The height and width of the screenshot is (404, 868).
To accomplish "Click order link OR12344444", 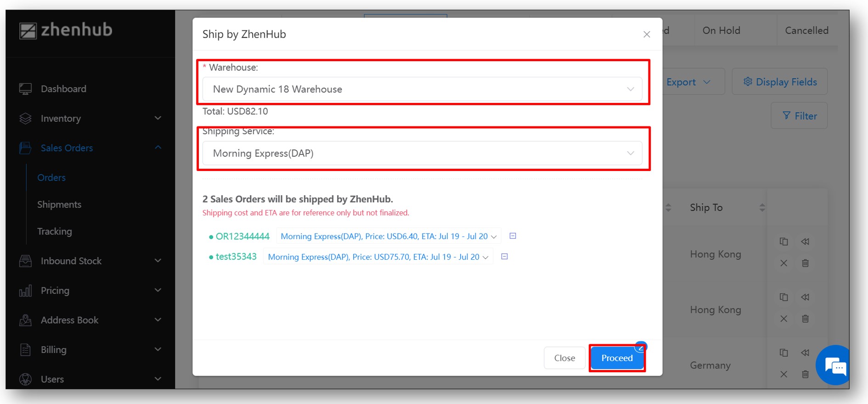I will (x=242, y=236).
